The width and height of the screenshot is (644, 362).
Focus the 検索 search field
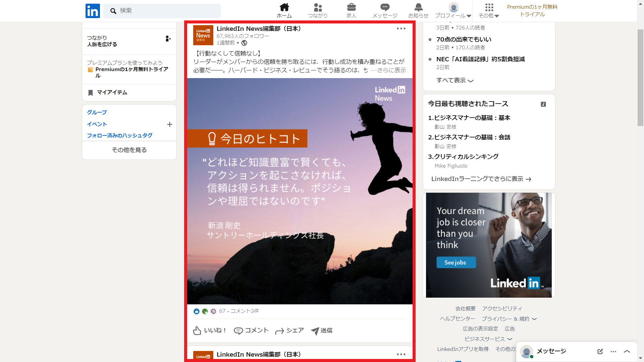(162, 11)
